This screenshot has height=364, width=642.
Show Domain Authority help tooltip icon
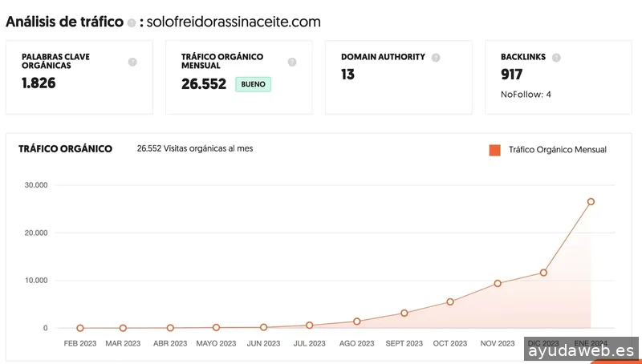(436, 58)
